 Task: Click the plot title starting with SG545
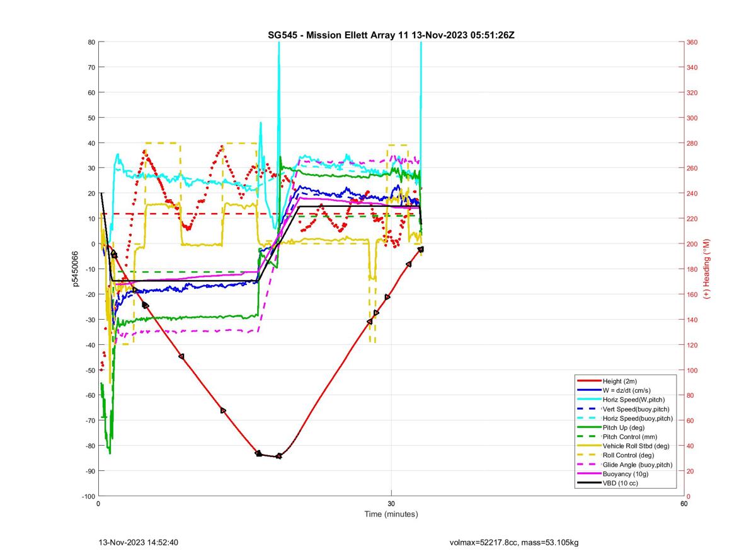(391, 35)
